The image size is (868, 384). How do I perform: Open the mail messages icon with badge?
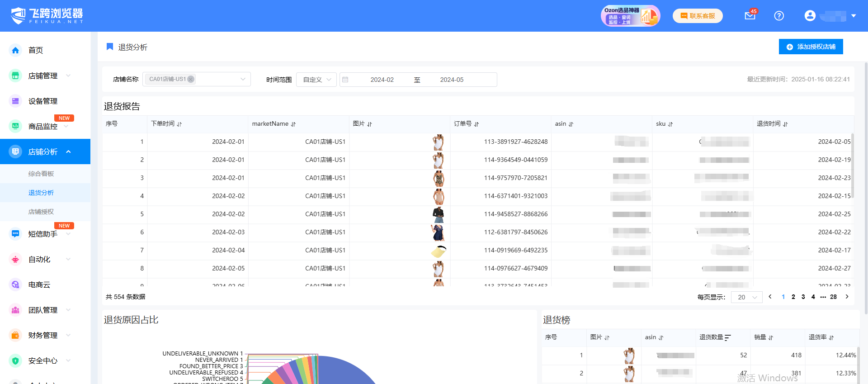pyautogui.click(x=750, y=16)
